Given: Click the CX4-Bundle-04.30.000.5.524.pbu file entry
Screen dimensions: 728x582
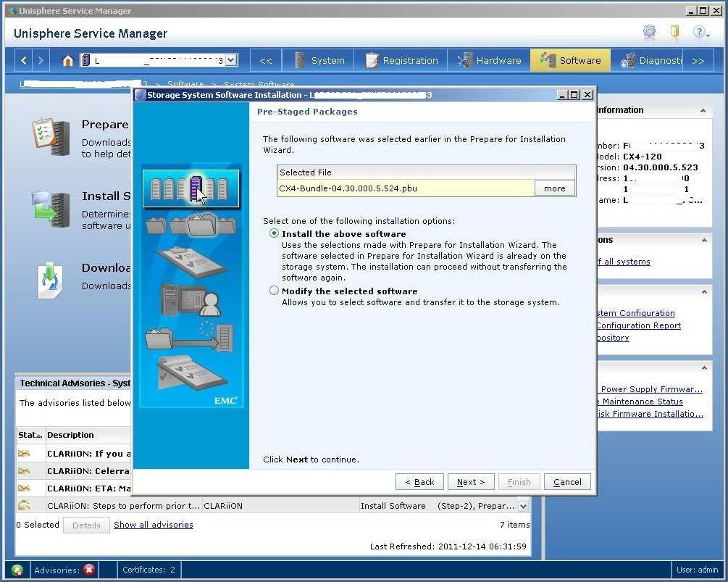Looking at the screenshot, I should pyautogui.click(x=406, y=188).
